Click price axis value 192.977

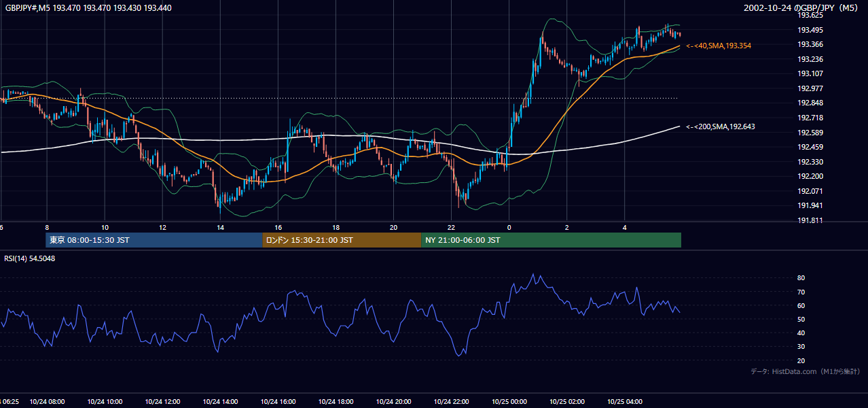pos(810,88)
